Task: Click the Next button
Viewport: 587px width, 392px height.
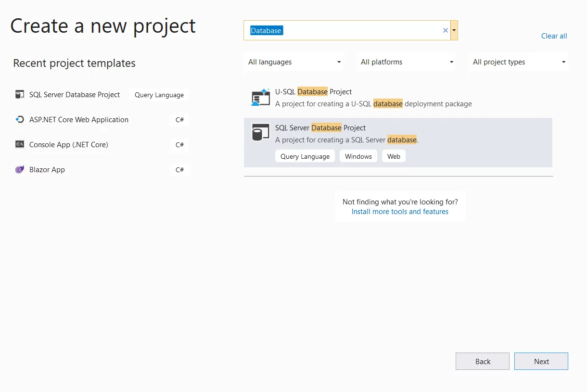Action: pos(541,362)
